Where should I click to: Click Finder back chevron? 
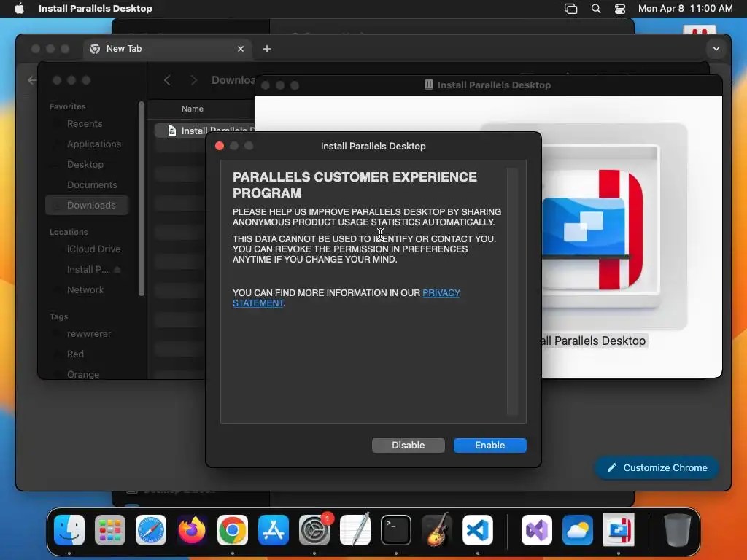(167, 80)
